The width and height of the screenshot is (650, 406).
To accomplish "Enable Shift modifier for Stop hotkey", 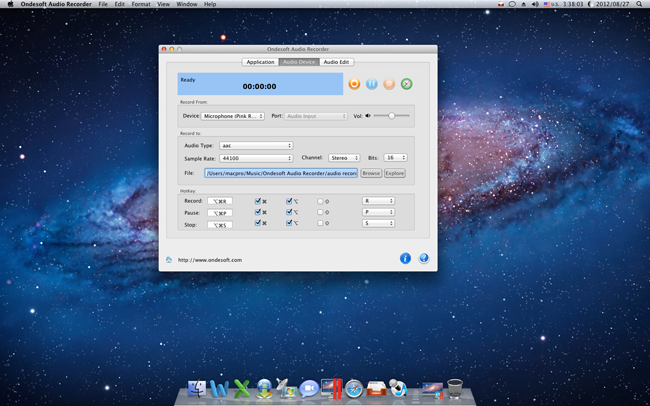I will point(320,223).
